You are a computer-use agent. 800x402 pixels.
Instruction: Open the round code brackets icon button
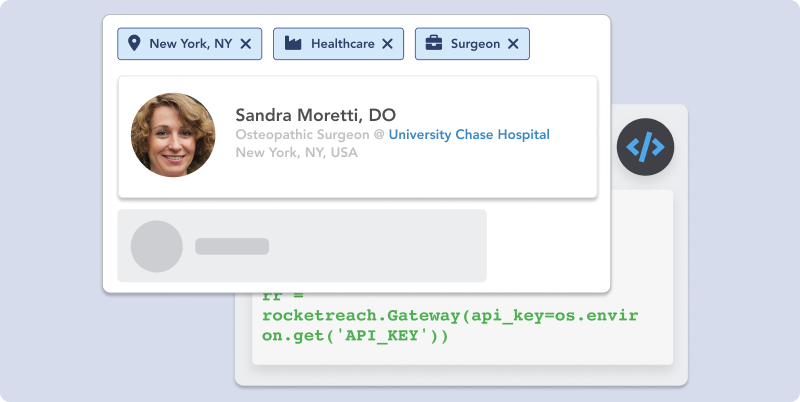click(645, 148)
